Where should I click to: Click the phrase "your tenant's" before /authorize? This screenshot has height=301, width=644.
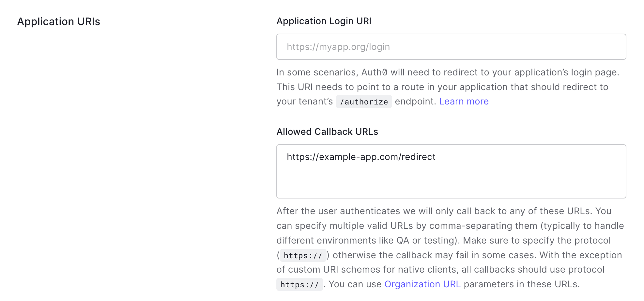point(304,102)
